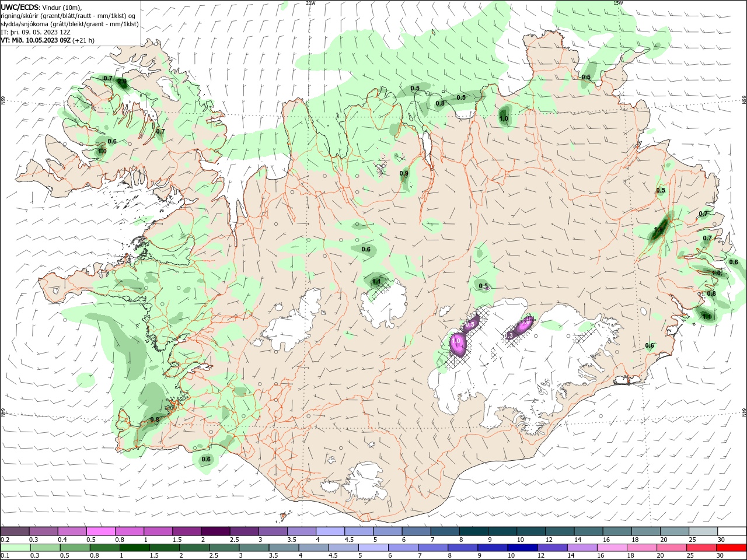Click the '1.1' value beside Hofsjökull glacier
This screenshot has height=560, width=747.
click(376, 281)
